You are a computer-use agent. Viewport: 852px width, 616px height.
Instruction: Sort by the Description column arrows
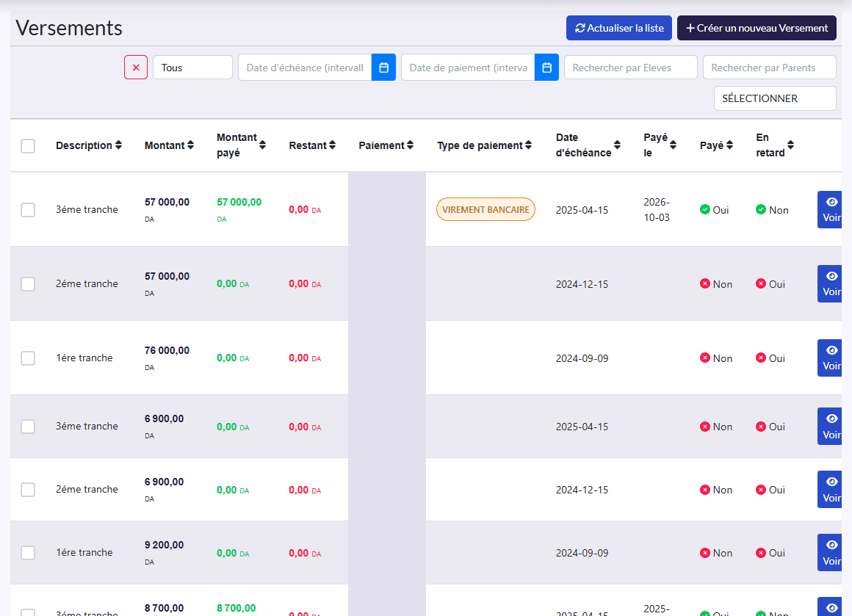pos(118,145)
